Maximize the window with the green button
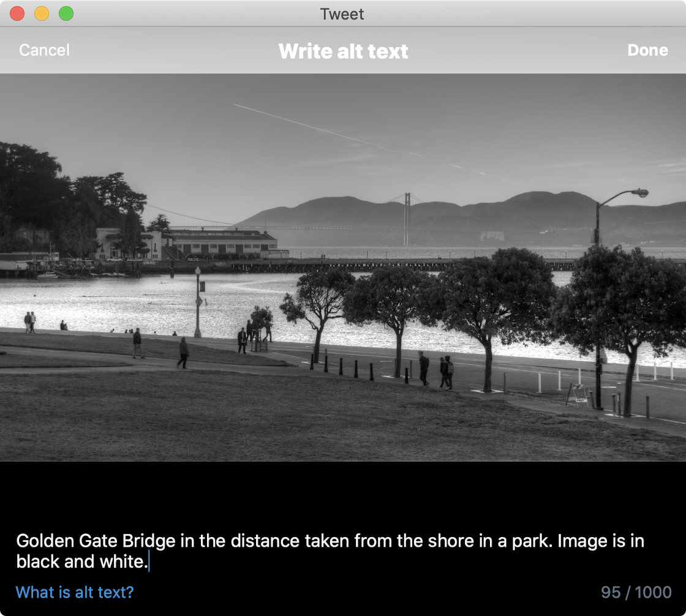Image resolution: width=686 pixels, height=616 pixels. [x=66, y=13]
